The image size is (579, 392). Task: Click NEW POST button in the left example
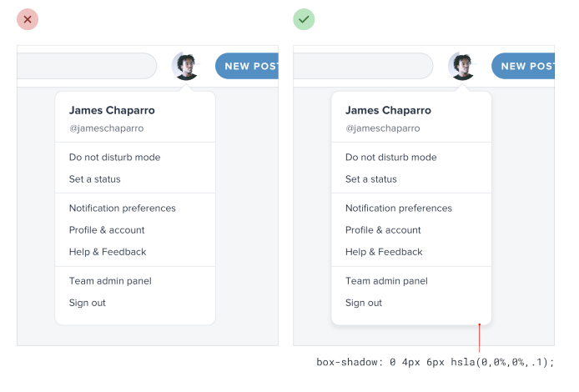pos(247,66)
